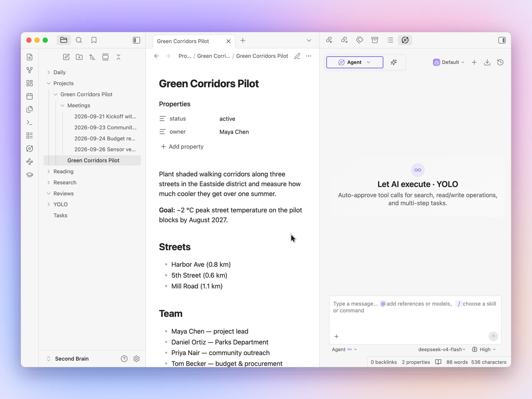Open the graduation cap ribbon icon
This screenshot has height=399, width=532.
coord(30,175)
